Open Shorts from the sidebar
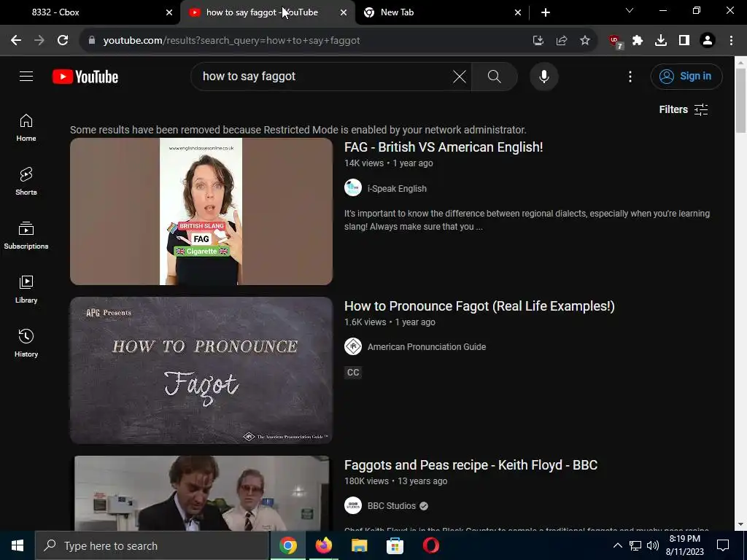Screen dimensions: 747x560 click(x=26, y=182)
